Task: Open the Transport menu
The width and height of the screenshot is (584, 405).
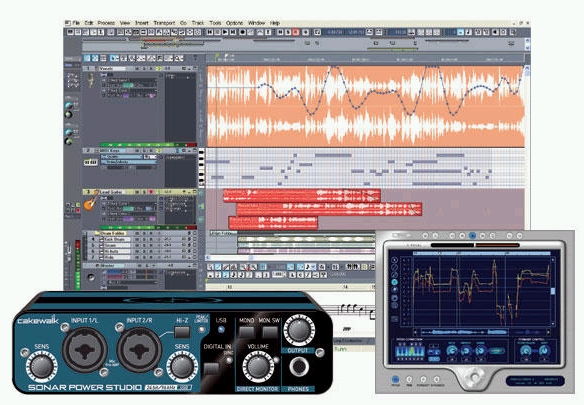Action: tap(164, 23)
